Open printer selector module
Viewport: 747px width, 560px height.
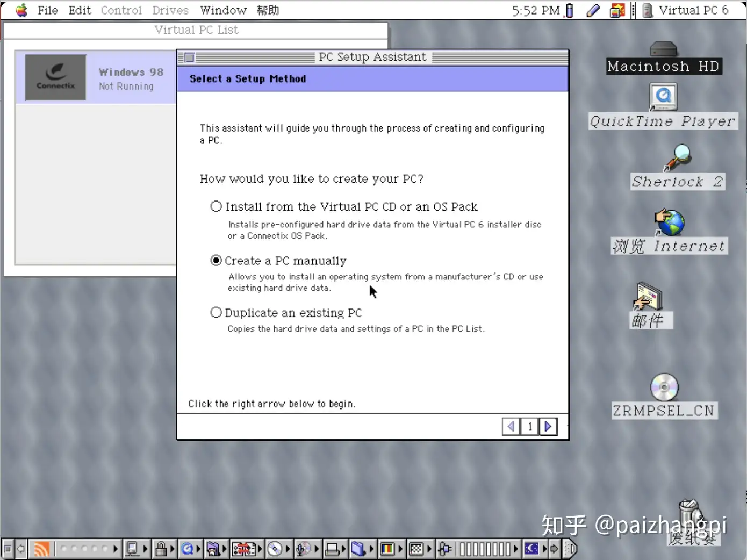coord(333,549)
